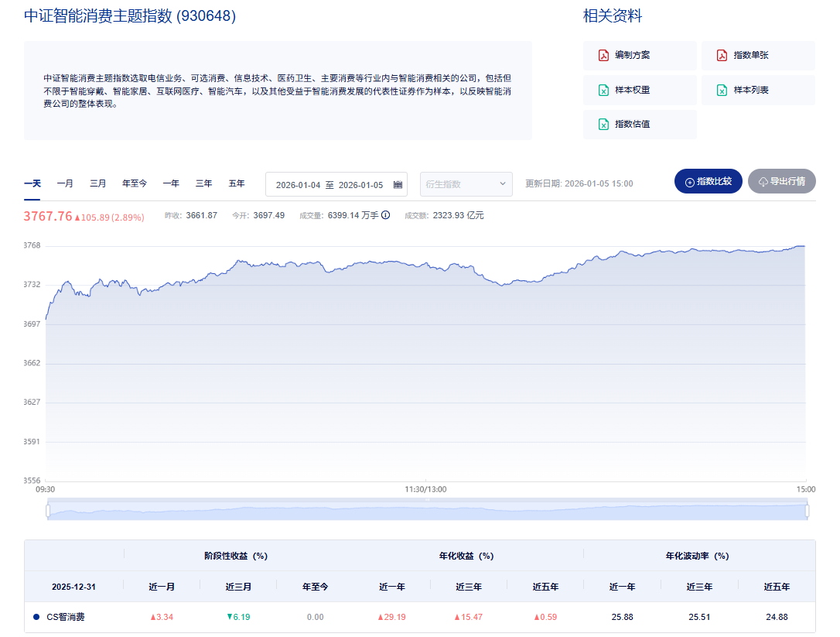Click the annualized 近一年 return 29.19
Viewport: 840px width, 637px height.
point(391,617)
